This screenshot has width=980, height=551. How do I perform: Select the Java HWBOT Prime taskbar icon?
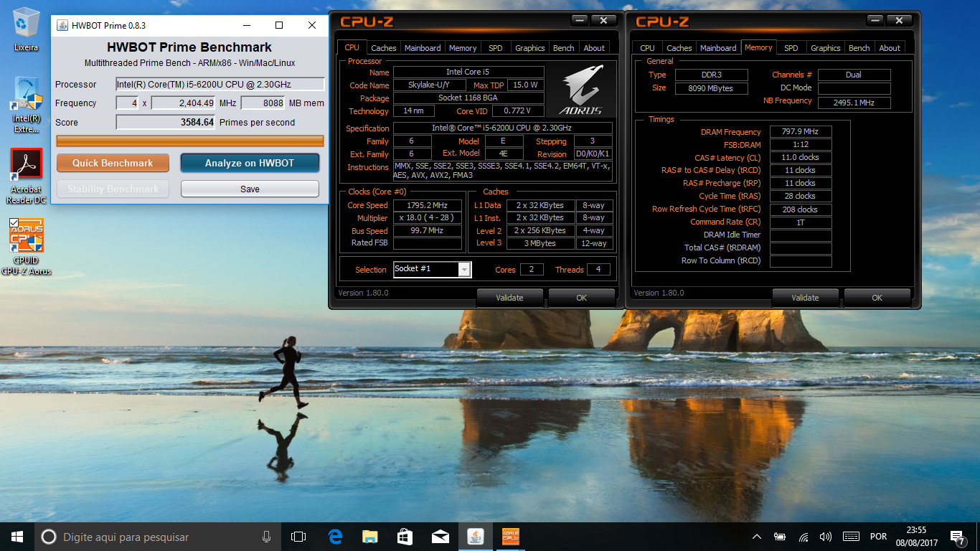click(x=475, y=537)
